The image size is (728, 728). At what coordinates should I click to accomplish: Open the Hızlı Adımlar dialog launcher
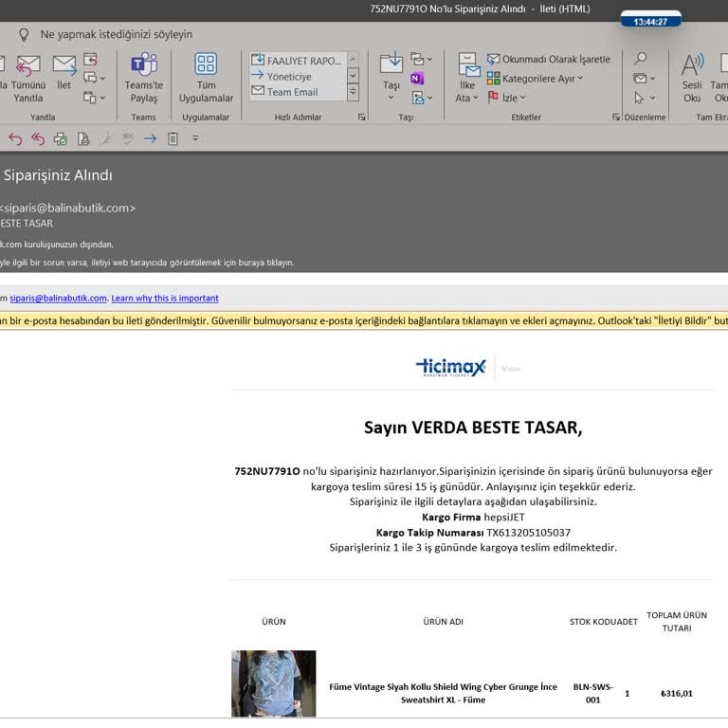click(x=362, y=117)
